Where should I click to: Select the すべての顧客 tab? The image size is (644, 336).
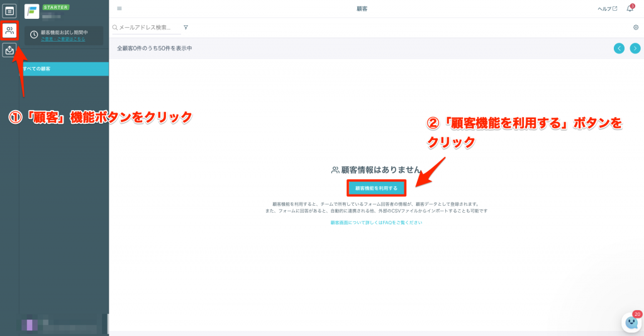pyautogui.click(x=63, y=69)
